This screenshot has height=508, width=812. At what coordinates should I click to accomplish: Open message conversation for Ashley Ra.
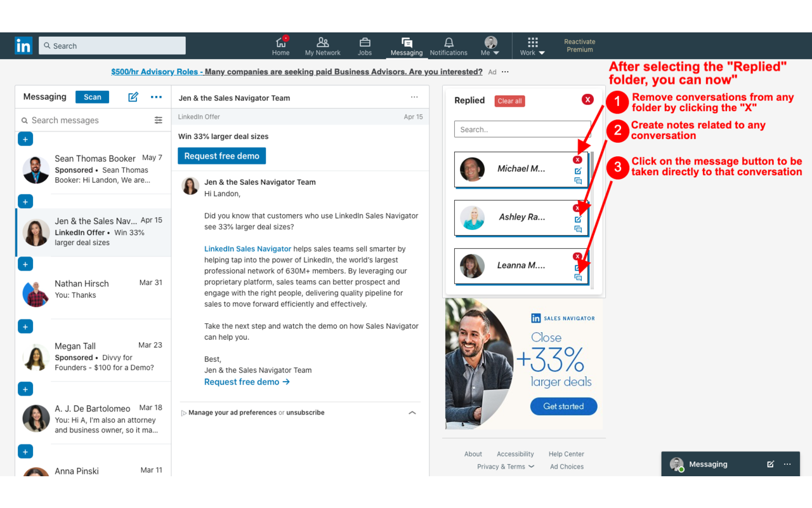pos(578,229)
